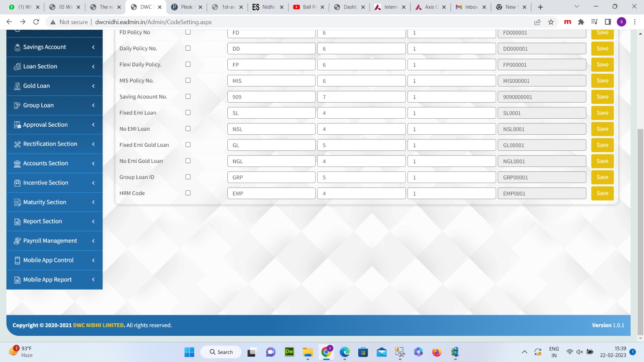
Task: Click the Mobile App Control phone icon
Action: (17, 261)
